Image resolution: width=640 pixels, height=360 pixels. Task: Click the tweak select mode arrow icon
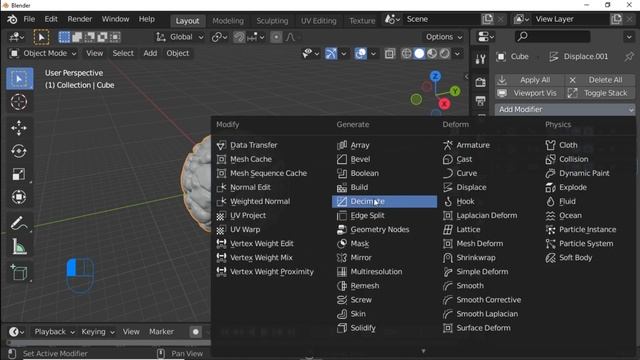pyautogui.click(x=41, y=37)
